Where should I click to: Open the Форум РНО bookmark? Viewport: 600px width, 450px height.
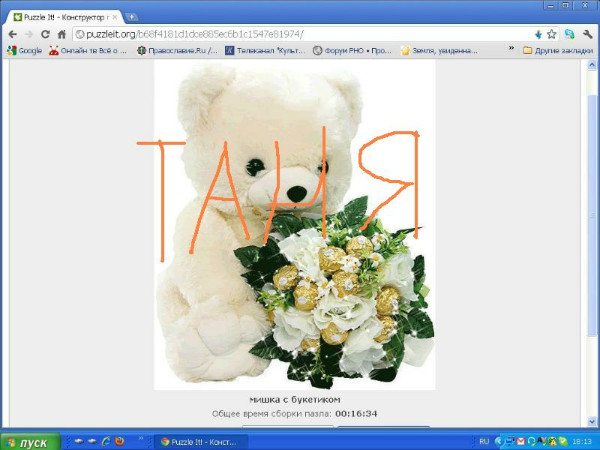tap(351, 49)
